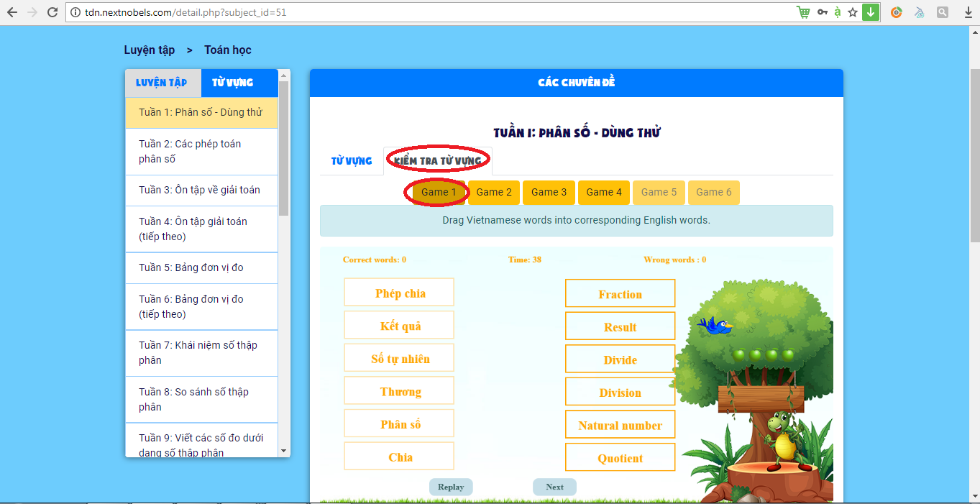This screenshot has height=504, width=980.
Task: Click the key password icon in address bar
Action: click(822, 12)
